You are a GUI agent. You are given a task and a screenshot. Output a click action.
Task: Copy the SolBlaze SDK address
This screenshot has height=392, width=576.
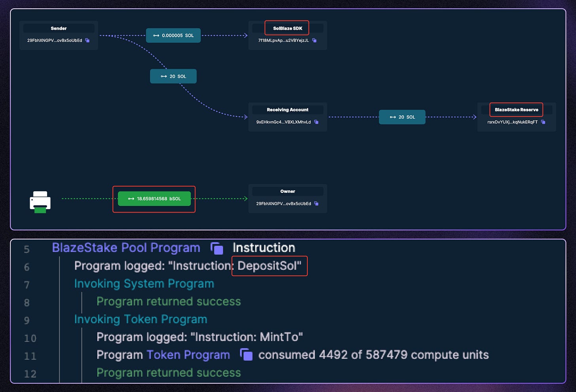315,40
